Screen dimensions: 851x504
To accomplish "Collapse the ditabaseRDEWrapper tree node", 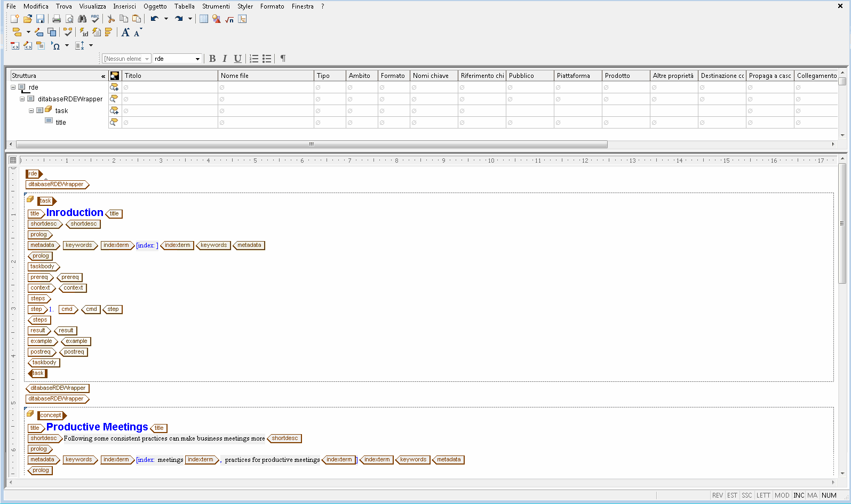I will (22, 99).
